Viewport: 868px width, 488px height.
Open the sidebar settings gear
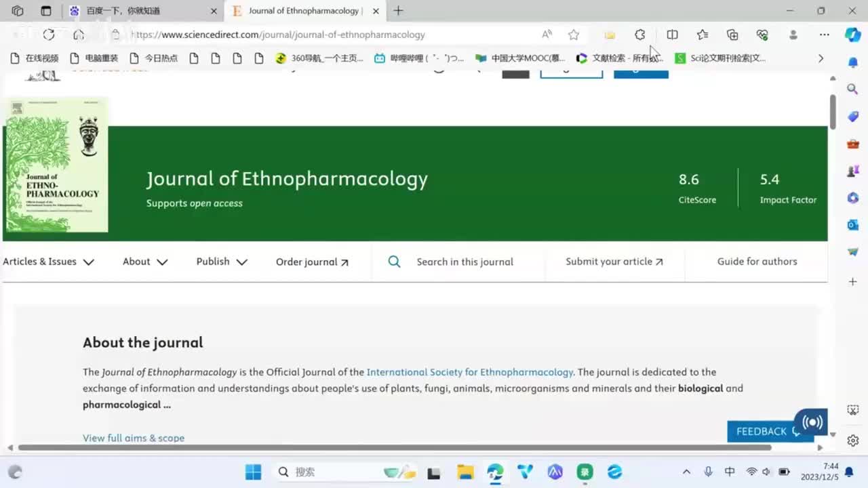pos(853,441)
